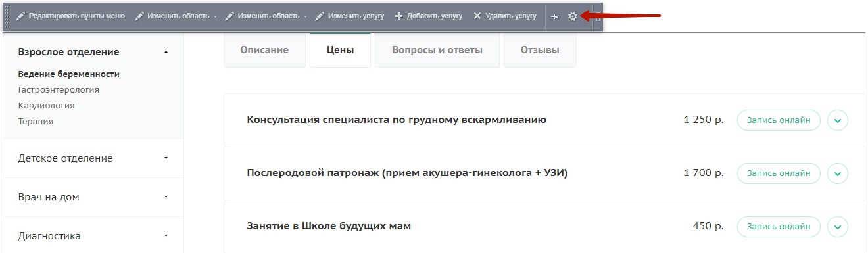Click the price 1 250 р.
868x253 pixels.
[x=704, y=120]
